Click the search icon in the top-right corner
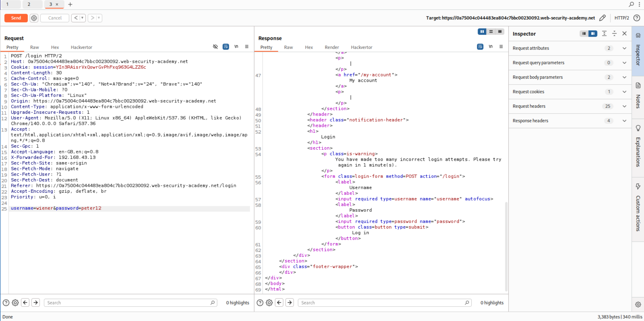This screenshot has height=321, width=644. pos(631,5)
